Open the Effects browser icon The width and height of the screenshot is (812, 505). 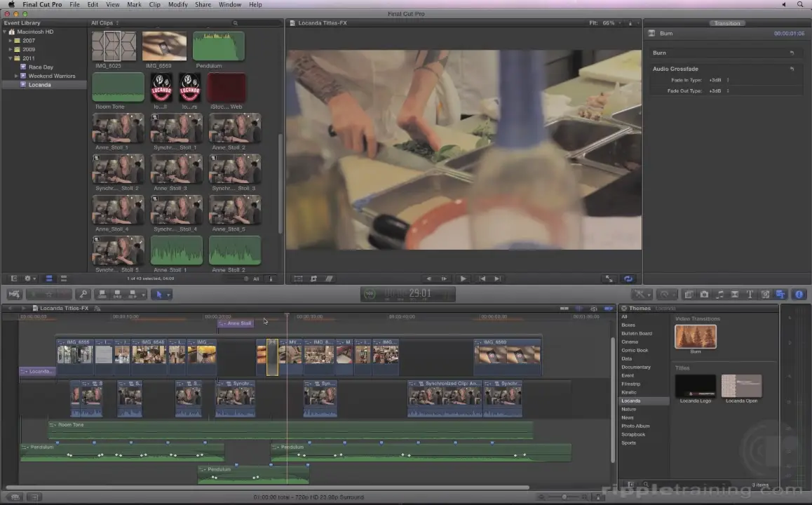(689, 295)
